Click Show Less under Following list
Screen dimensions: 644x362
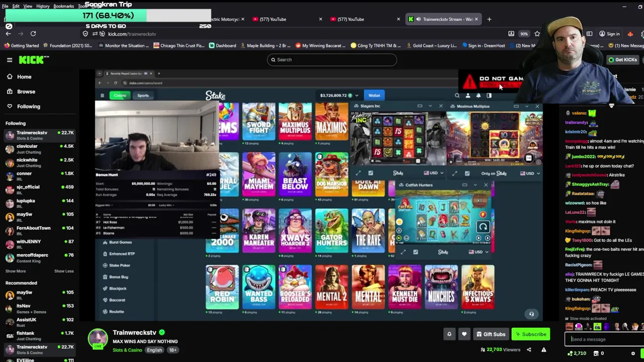64,271
